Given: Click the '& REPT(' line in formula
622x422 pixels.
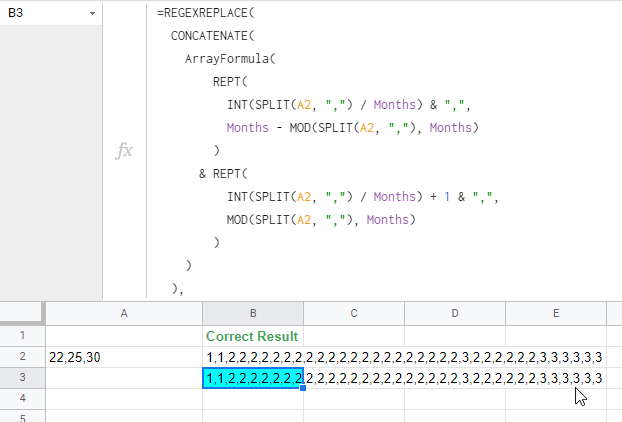Looking at the screenshot, I should coord(223,174).
